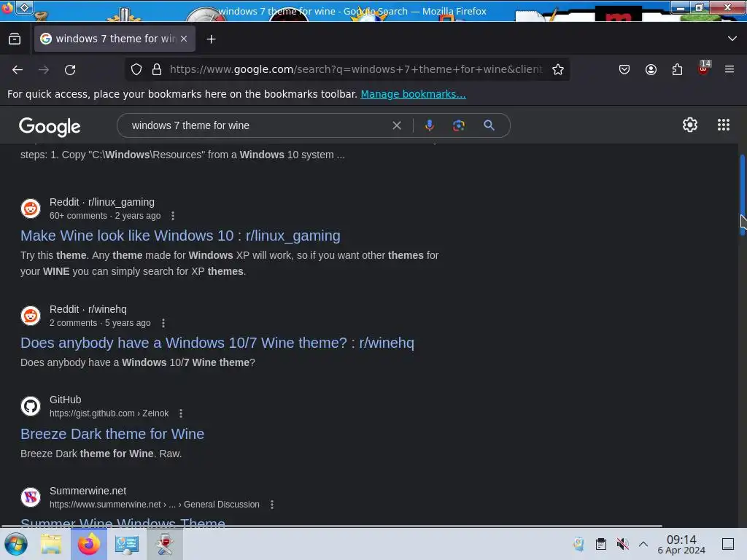
Task: Click 'https://gist.github.com › Zeinok' URL text
Action: [109, 413]
